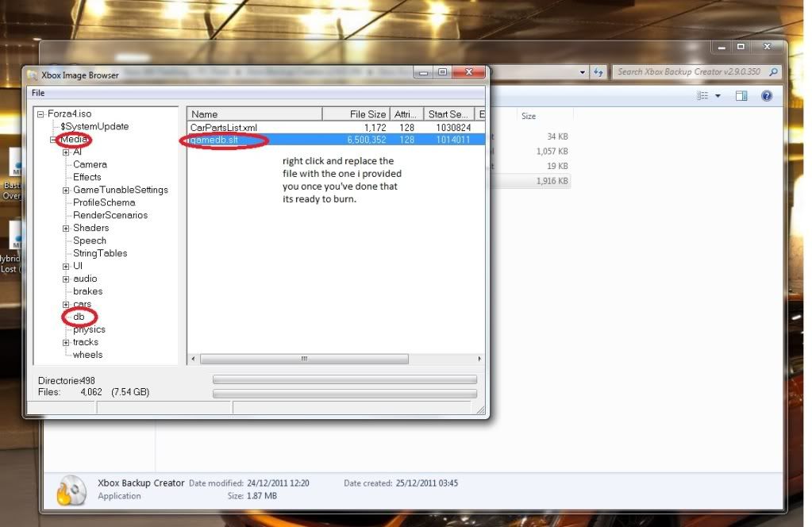Toggle the Explorer preview pane button
The width and height of the screenshot is (812, 527).
tap(741, 96)
